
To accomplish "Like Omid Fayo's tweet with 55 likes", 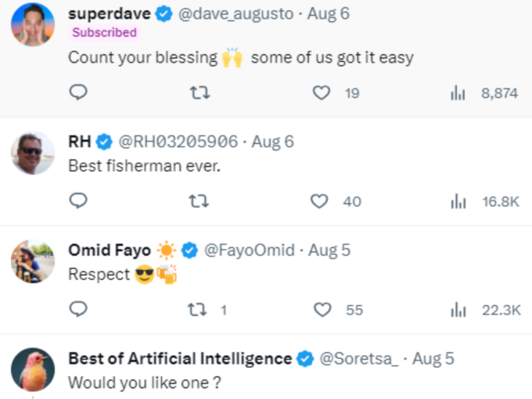I will click(x=338, y=310).
